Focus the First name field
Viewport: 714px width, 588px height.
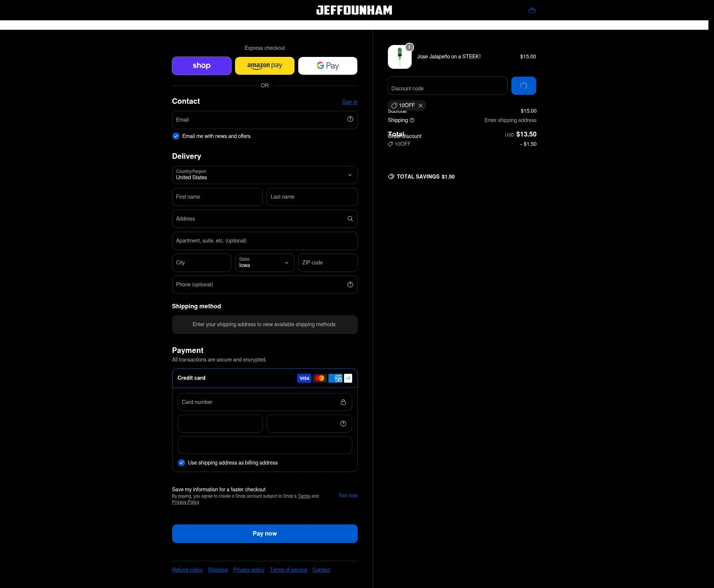tap(217, 197)
